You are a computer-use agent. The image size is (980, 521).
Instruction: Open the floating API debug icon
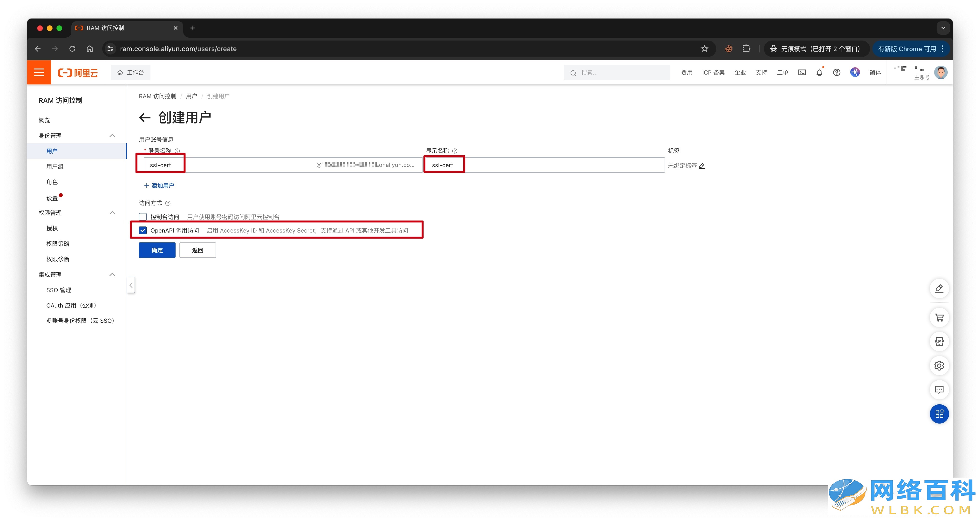coord(939,341)
